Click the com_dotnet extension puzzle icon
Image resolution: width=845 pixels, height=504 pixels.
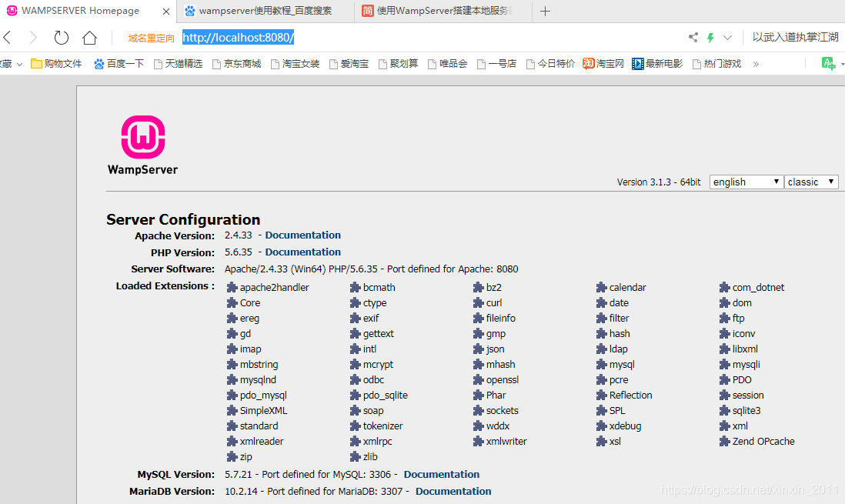724,287
